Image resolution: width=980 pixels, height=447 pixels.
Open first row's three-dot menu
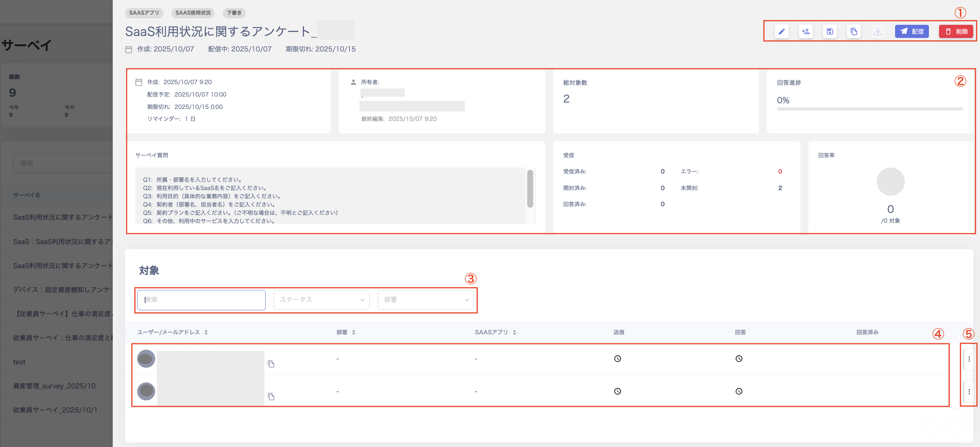click(x=969, y=359)
